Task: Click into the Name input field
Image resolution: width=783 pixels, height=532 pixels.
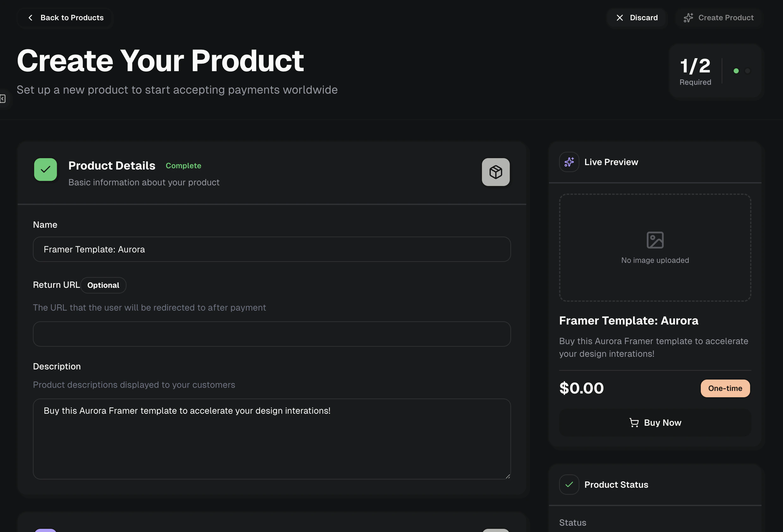Action: tap(272, 249)
